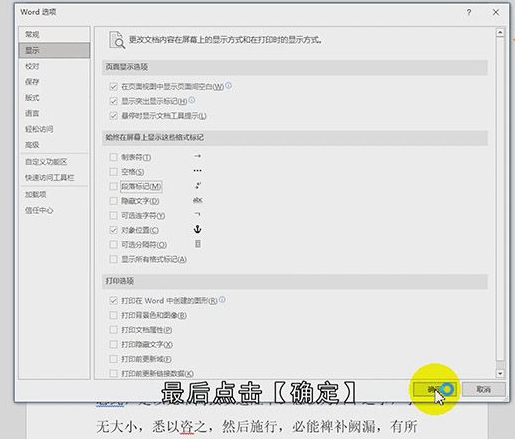
Task: Open the 语言 settings category
Action: pos(54,113)
